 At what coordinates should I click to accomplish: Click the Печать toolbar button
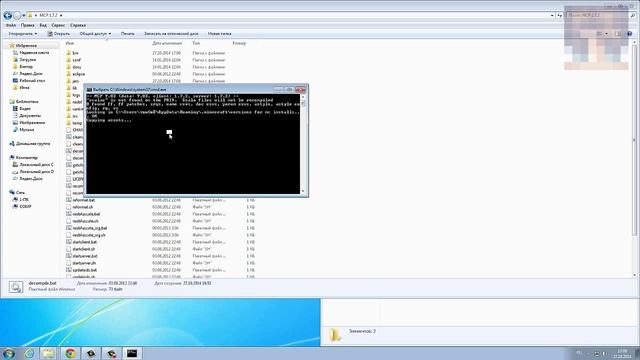click(x=127, y=34)
